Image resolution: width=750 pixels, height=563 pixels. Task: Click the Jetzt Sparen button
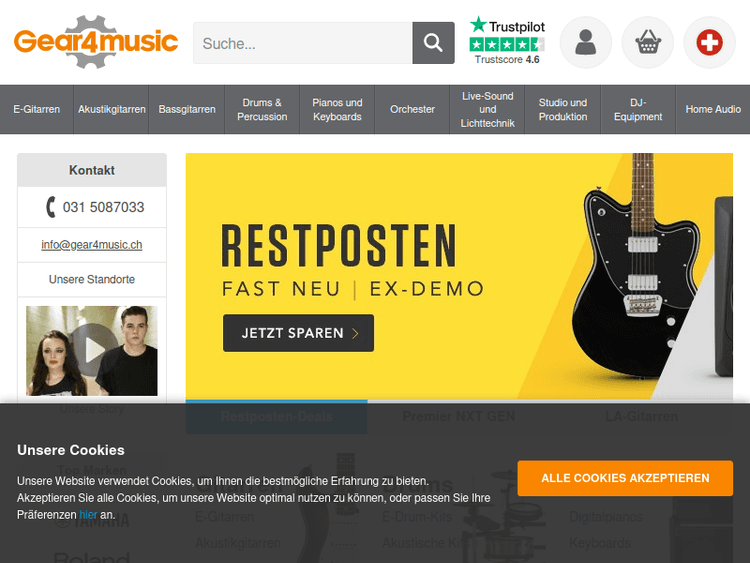click(x=298, y=333)
